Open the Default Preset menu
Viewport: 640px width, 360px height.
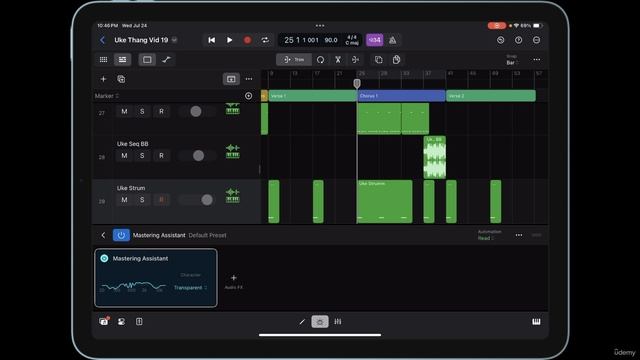207,235
